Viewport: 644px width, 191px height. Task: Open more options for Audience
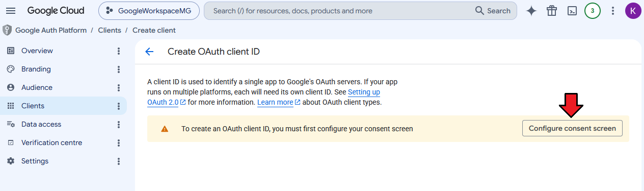point(119,87)
